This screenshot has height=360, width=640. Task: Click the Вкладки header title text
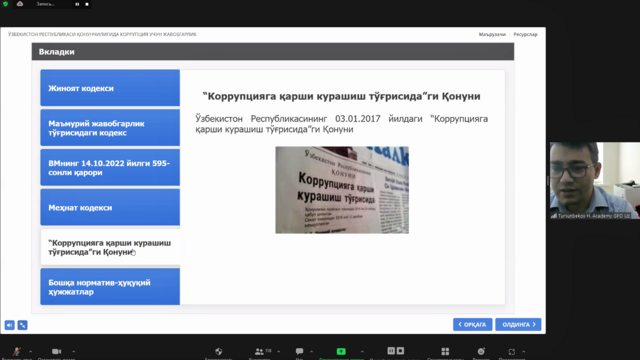pyautogui.click(x=56, y=52)
